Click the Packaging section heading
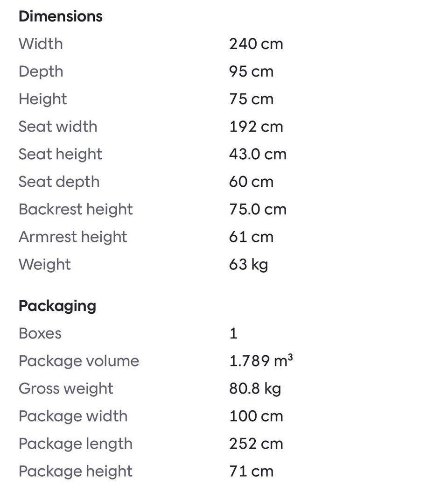This screenshot has width=448, height=486. point(57,306)
